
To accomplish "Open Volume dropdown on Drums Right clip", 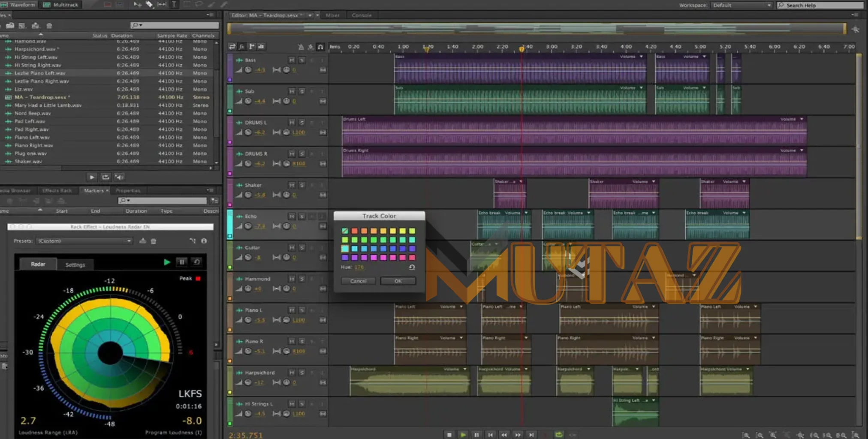I will pyautogui.click(x=802, y=150).
